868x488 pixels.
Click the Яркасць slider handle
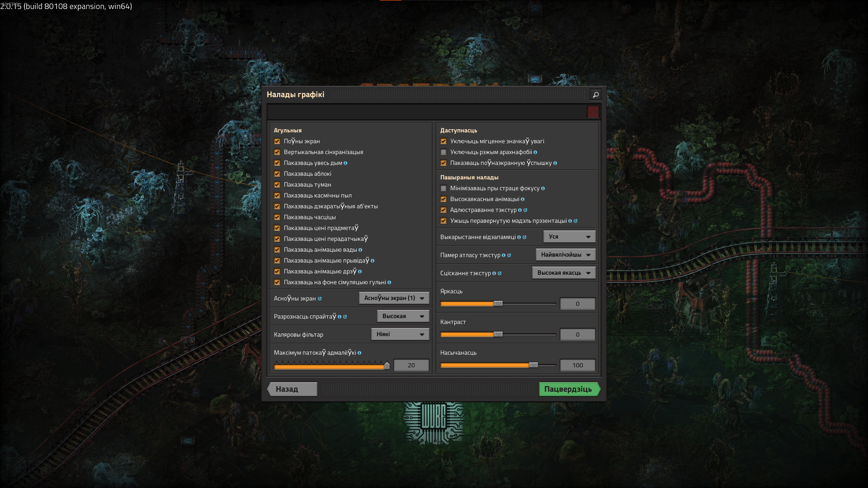[498, 304]
